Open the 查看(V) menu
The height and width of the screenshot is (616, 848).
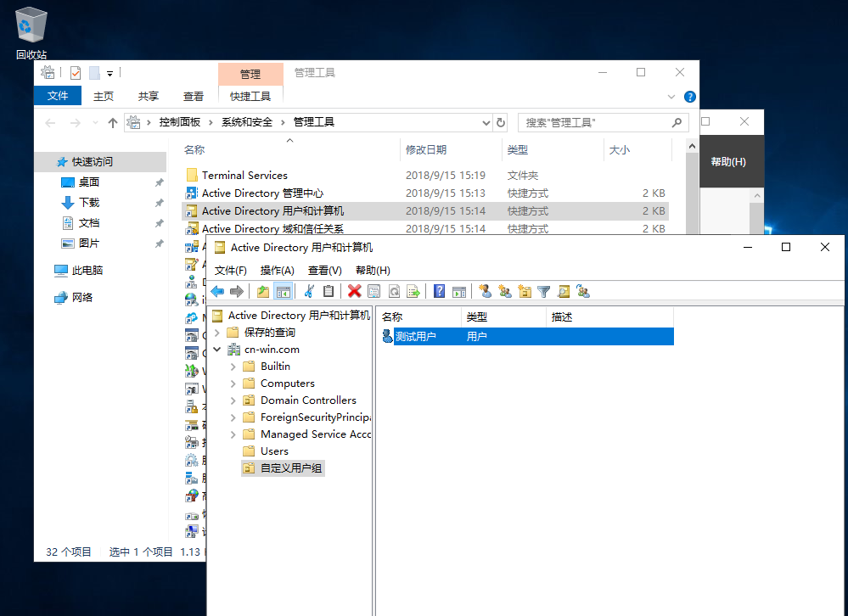pyautogui.click(x=324, y=270)
